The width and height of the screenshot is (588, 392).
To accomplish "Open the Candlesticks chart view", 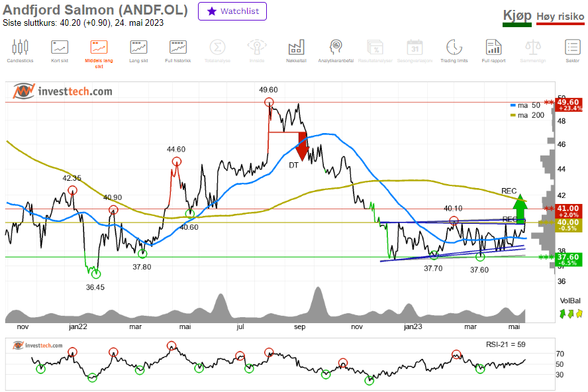I will coord(20,50).
